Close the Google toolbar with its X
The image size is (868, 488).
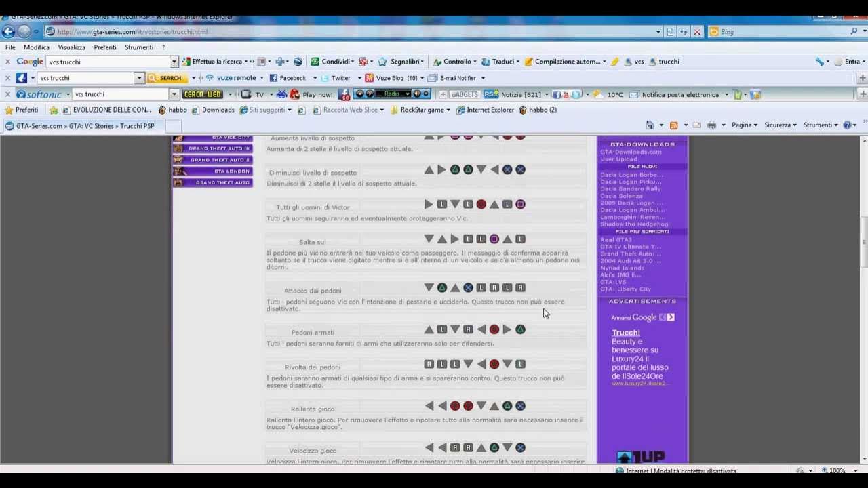click(8, 62)
